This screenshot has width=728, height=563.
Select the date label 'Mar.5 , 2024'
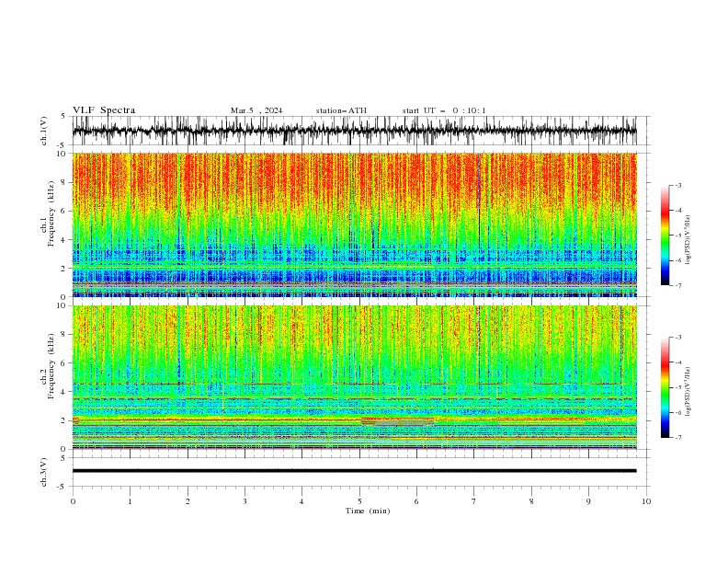tap(256, 110)
